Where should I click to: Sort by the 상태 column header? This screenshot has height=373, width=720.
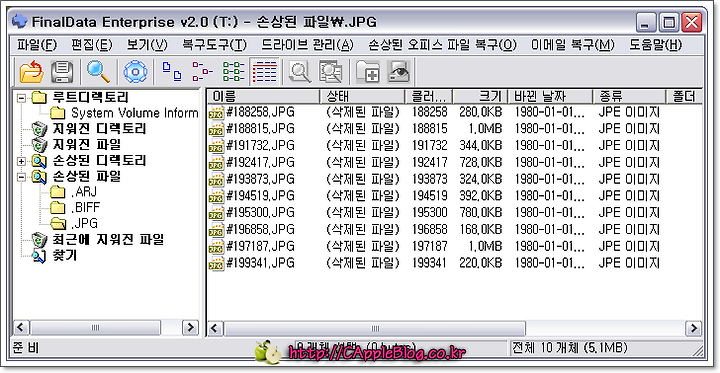[363, 97]
